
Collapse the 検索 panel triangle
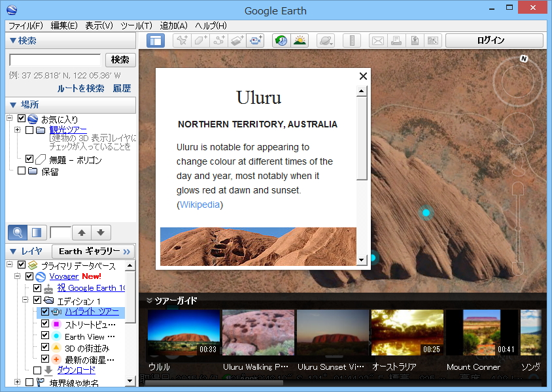coord(13,41)
